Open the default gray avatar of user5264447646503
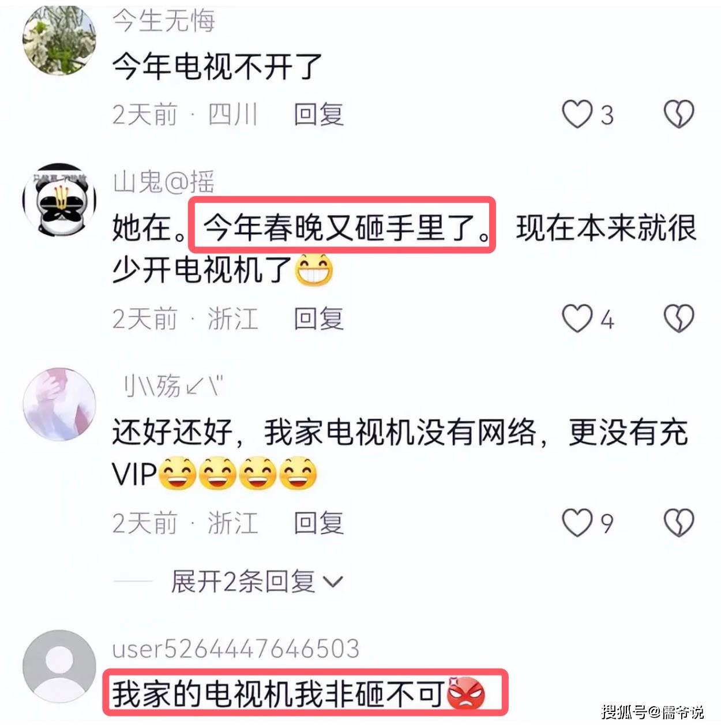Screen dimensions: 721x728 [x=59, y=666]
